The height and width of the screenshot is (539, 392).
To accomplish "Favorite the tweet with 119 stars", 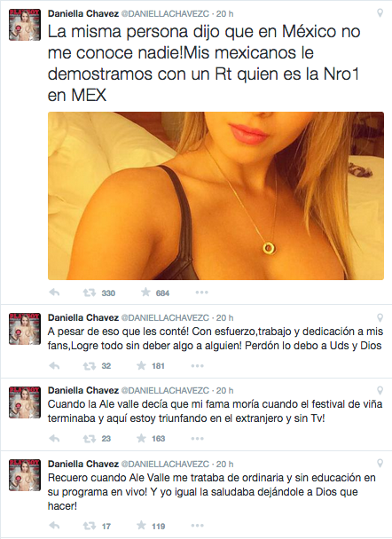I will (141, 526).
